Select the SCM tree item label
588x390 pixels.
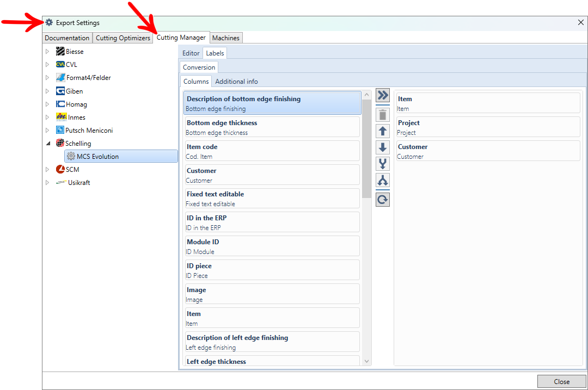(x=72, y=169)
